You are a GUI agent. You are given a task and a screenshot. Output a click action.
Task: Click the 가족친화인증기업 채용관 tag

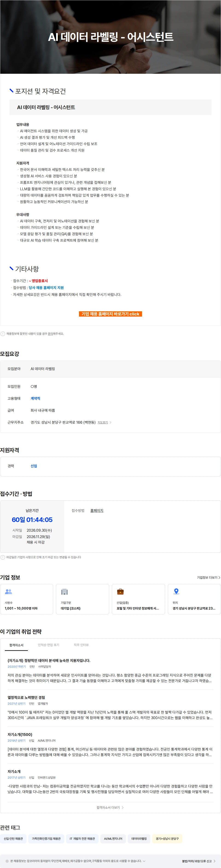pos(46,838)
